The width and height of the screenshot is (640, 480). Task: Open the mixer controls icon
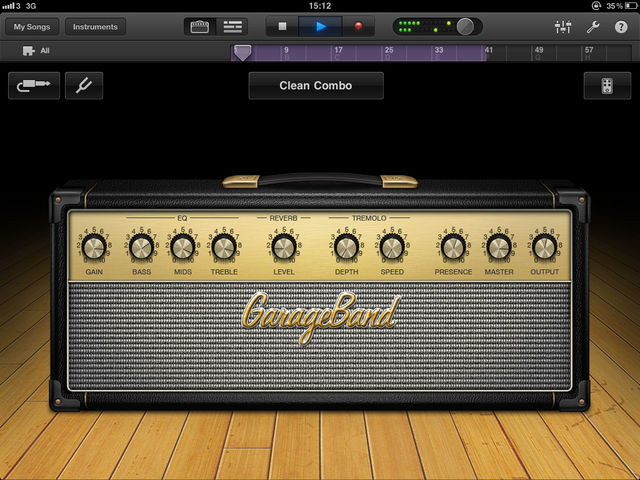pyautogui.click(x=563, y=27)
